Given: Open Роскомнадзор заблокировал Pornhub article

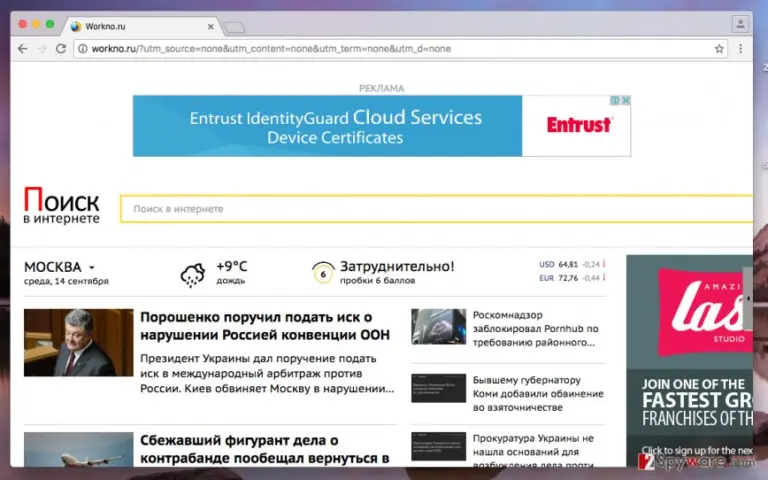Looking at the screenshot, I should coord(535,329).
